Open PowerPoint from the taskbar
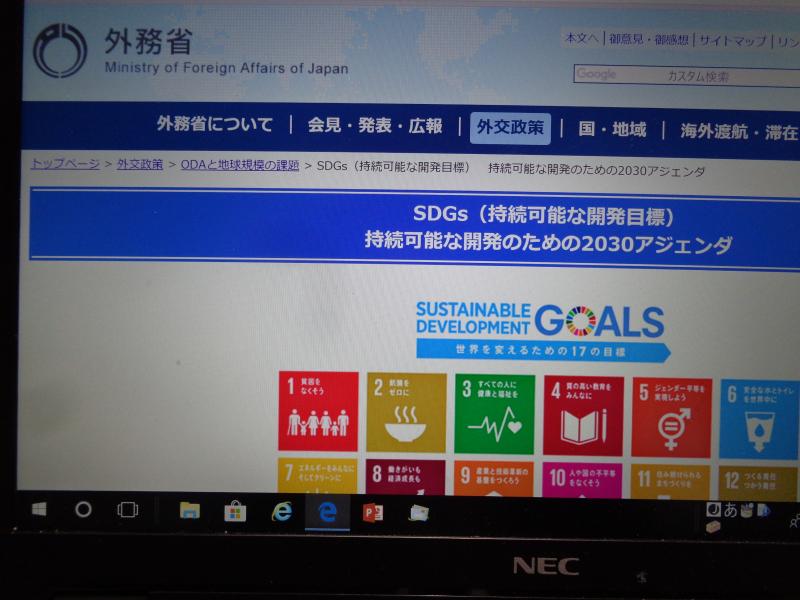Image resolution: width=800 pixels, height=600 pixels. click(x=373, y=513)
